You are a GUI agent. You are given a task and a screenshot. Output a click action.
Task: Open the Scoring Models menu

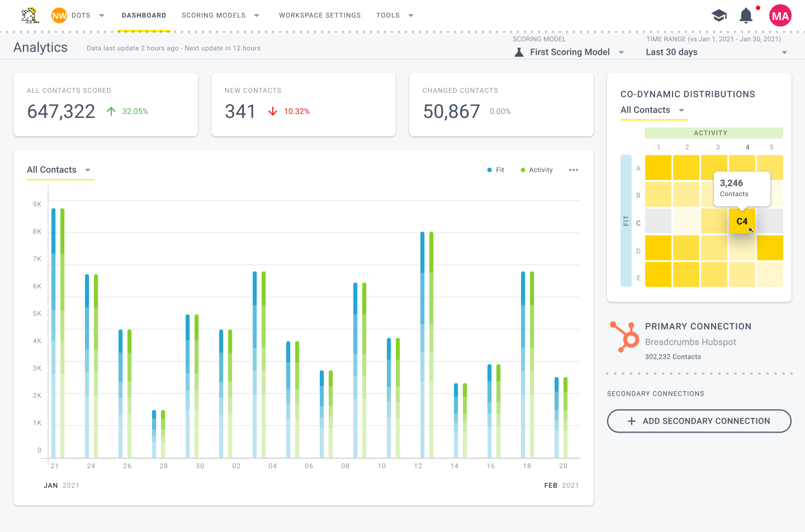tap(214, 16)
